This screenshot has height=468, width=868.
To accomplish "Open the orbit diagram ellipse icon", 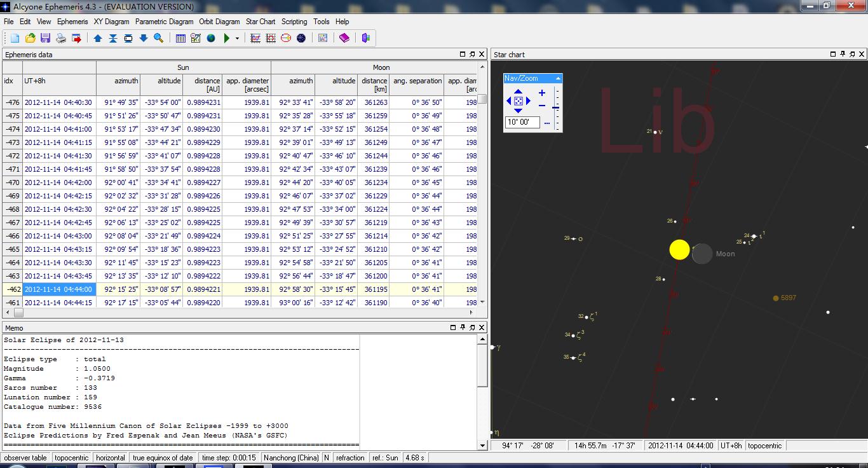I will coord(286,38).
